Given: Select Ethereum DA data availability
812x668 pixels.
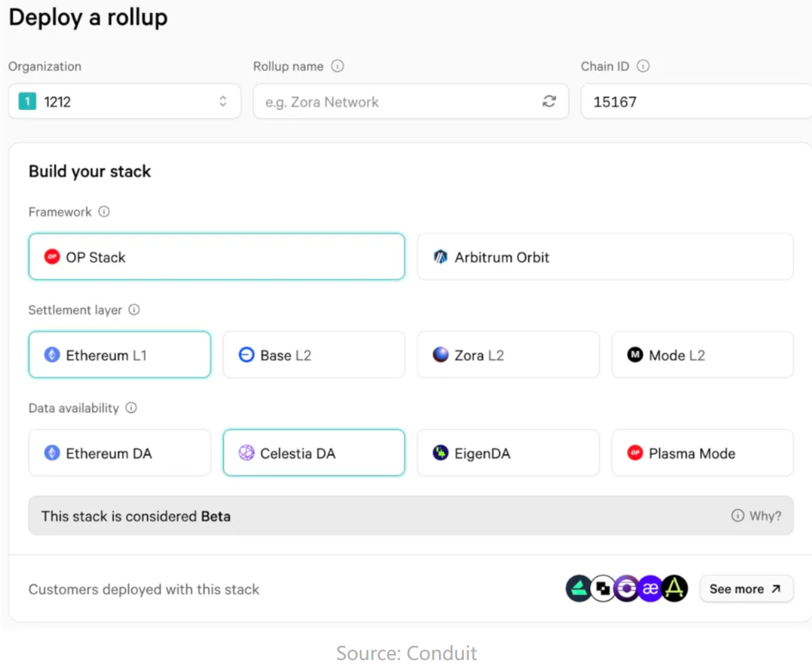Looking at the screenshot, I should click(x=120, y=453).
